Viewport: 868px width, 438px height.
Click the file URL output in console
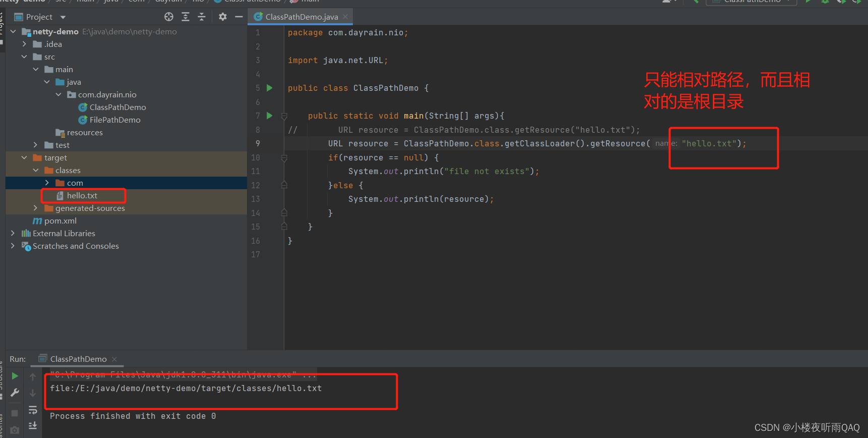185,388
